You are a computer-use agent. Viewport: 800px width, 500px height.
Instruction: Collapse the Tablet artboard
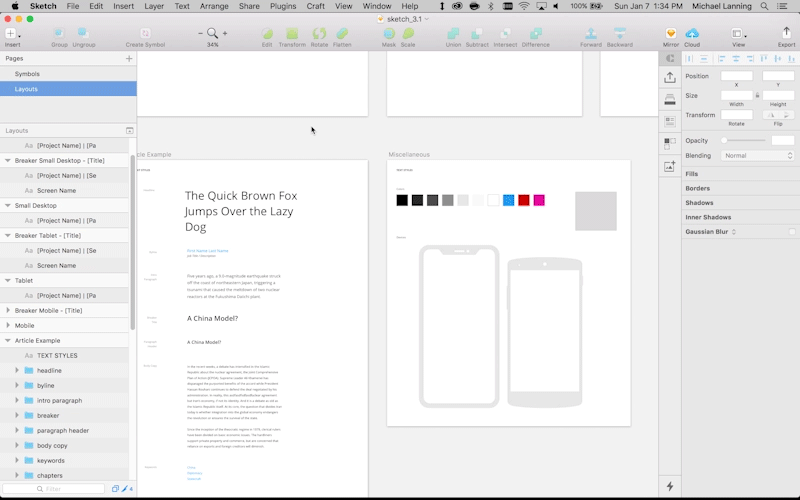(x=8, y=280)
